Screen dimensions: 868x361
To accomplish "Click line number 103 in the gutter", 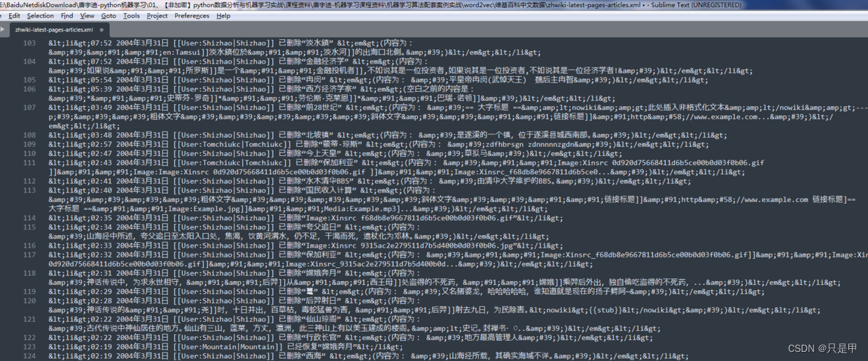I will [x=29, y=43].
